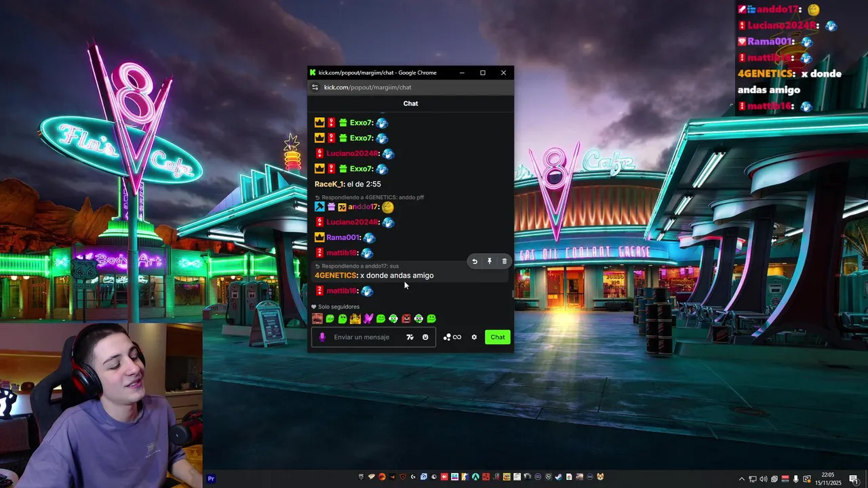
Task: Click the Chrome address bar URL
Action: pos(368,87)
